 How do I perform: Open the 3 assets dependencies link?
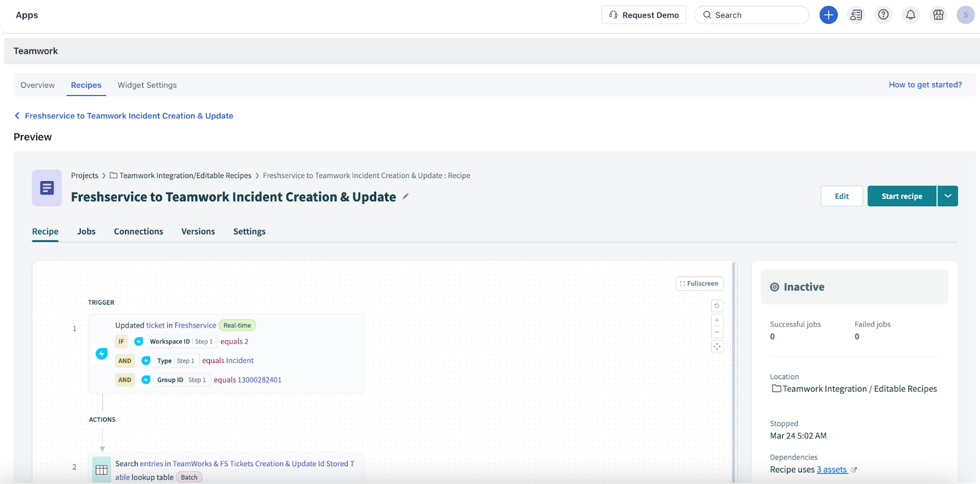point(832,470)
